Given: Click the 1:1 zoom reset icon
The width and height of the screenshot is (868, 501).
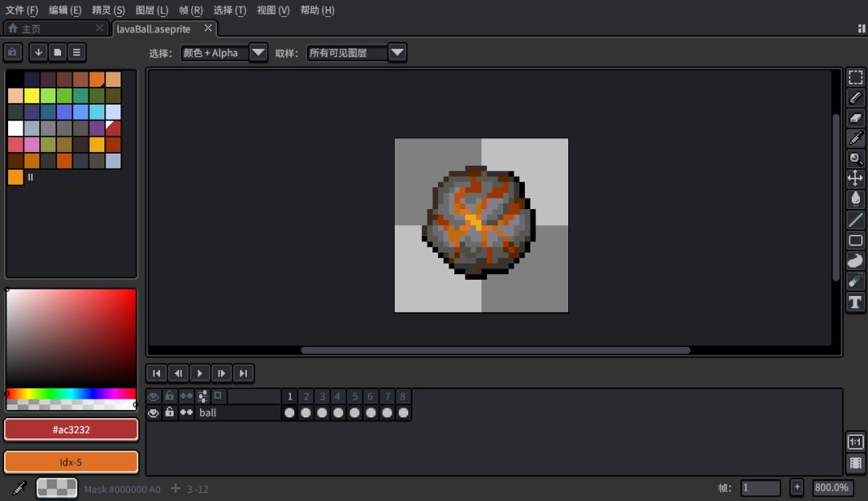Looking at the screenshot, I should click(855, 441).
